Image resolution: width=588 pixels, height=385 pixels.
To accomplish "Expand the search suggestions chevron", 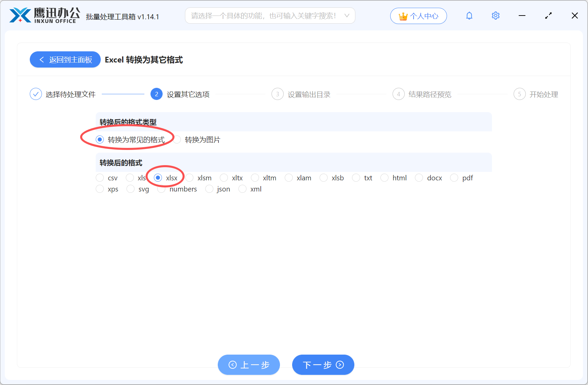I will pyautogui.click(x=347, y=16).
